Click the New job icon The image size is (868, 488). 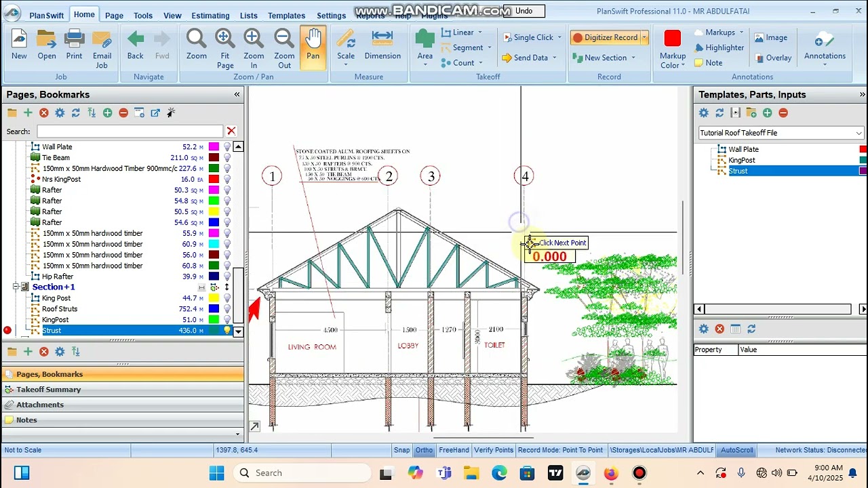(19, 45)
